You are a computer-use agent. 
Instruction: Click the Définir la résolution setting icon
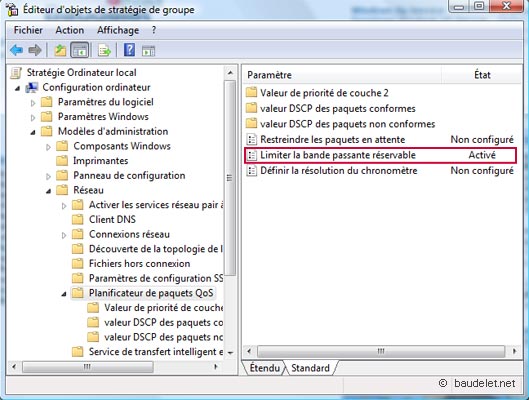252,170
